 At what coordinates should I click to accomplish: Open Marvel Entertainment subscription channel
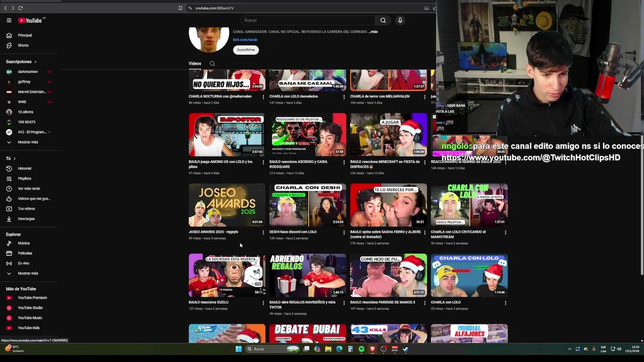pyautogui.click(x=28, y=92)
